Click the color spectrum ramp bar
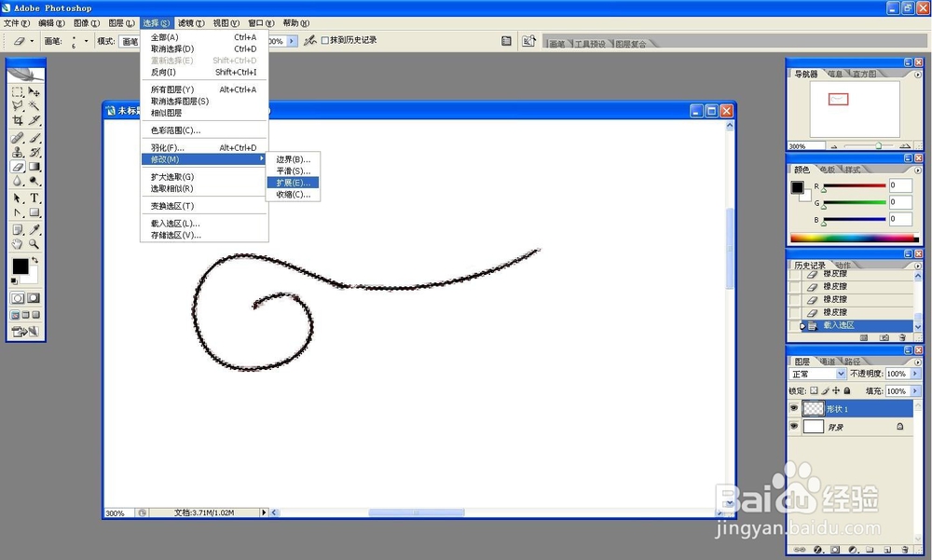 (x=854, y=238)
